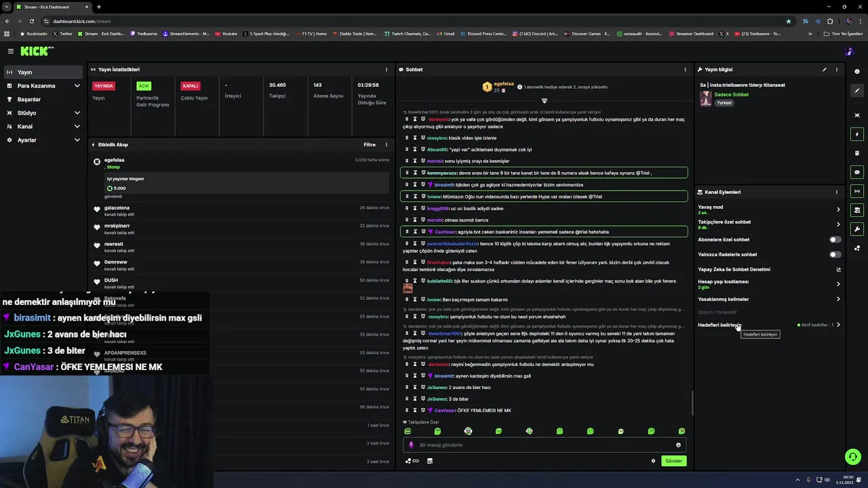Click the Gönder send button

[x=673, y=461]
